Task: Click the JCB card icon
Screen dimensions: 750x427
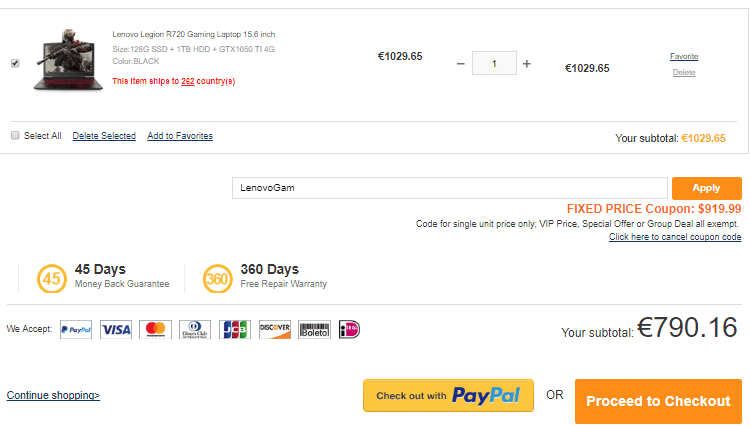Action: [235, 329]
